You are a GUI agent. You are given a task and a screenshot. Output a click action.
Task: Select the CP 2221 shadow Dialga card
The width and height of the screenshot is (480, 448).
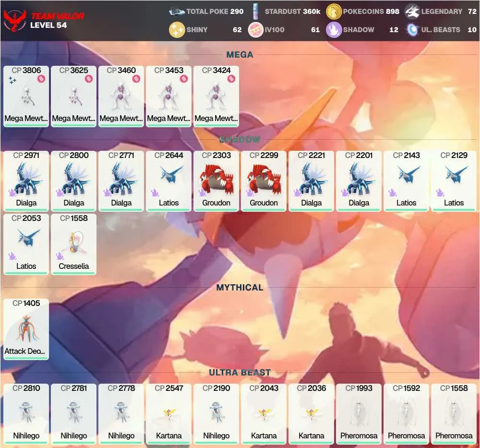click(312, 181)
